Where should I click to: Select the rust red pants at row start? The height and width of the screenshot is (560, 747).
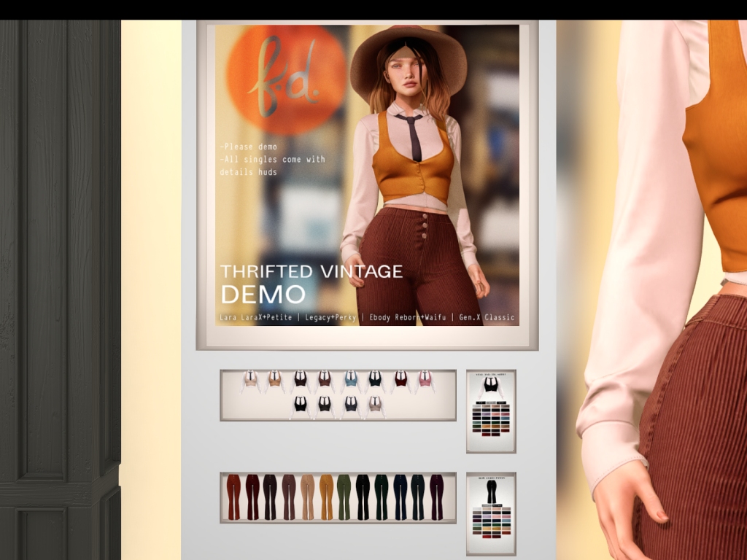pos(233,497)
